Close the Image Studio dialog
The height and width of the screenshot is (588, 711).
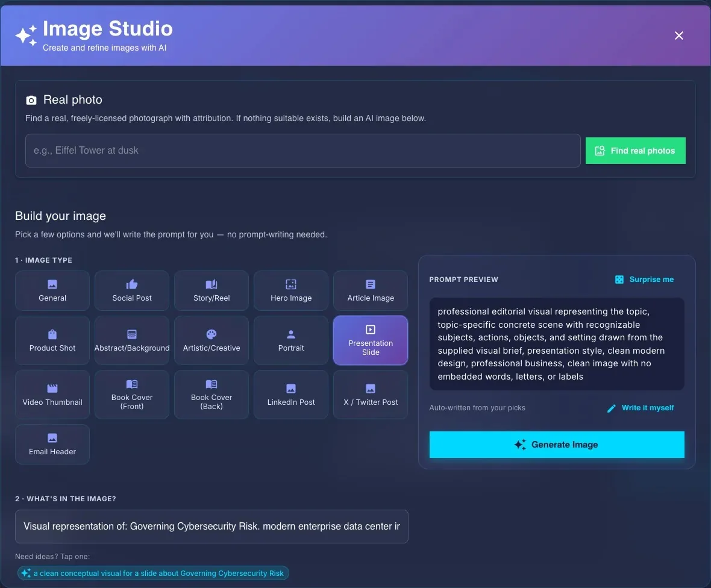[678, 36]
